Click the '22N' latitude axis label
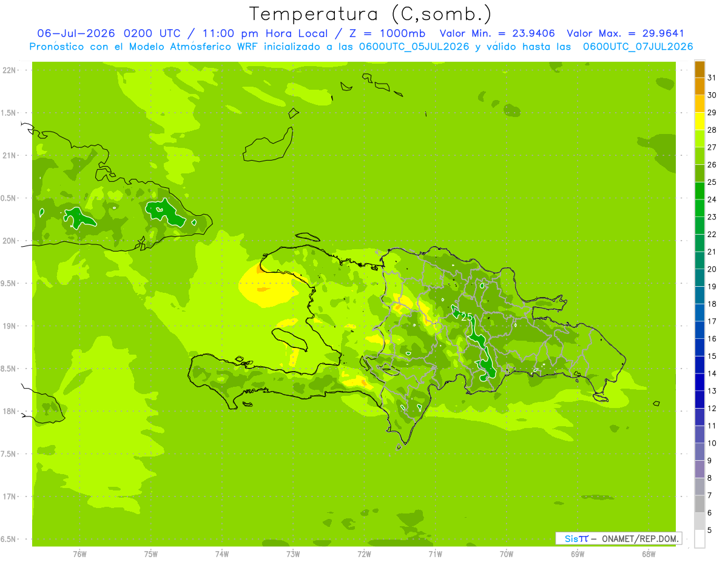 [10, 70]
